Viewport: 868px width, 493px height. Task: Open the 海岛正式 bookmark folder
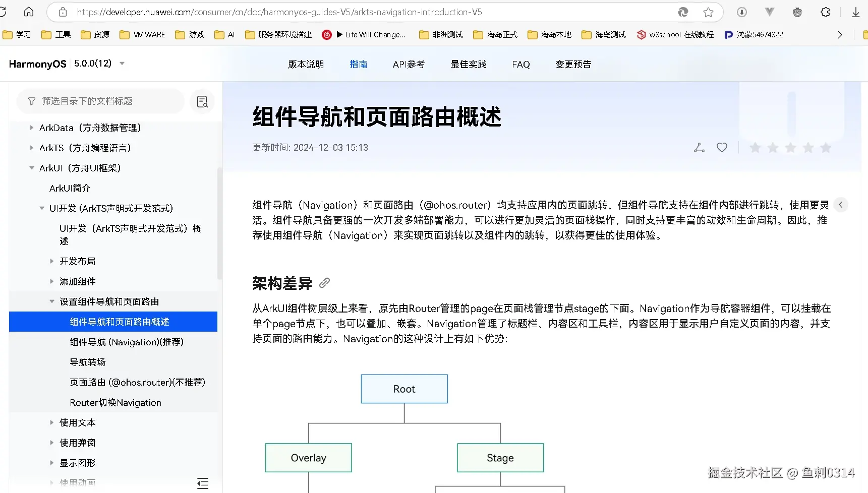tap(495, 34)
